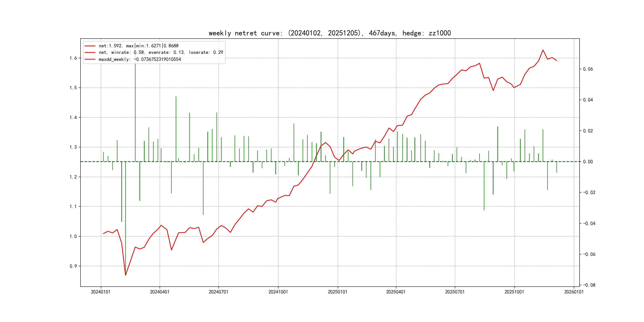The height and width of the screenshot is (322, 644).
Task: Click the 20240101 x-axis label
Action: tap(101, 292)
